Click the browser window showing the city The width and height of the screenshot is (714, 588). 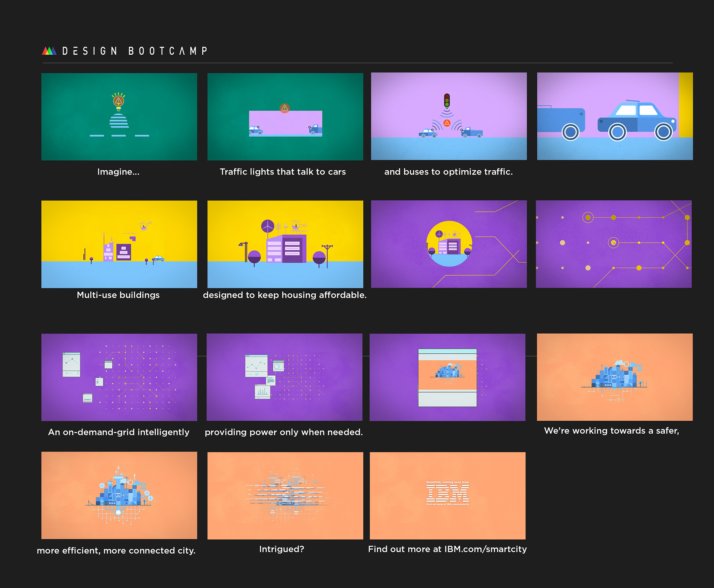(x=447, y=377)
